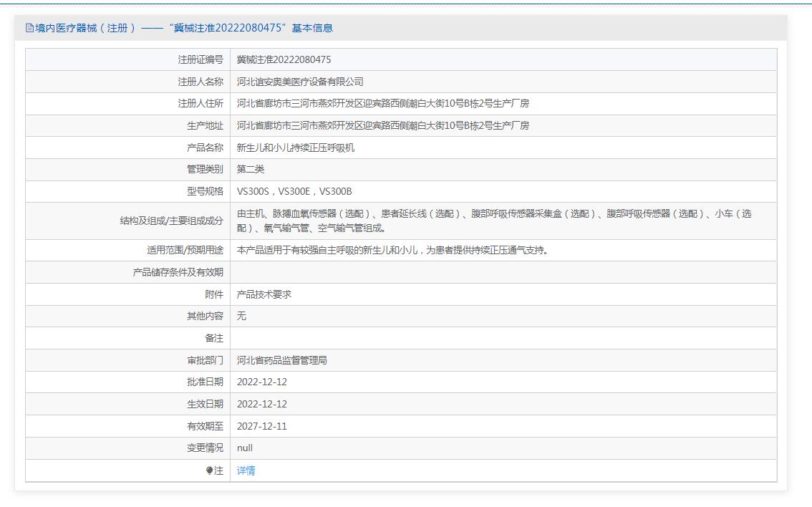Viewport: 812px width, 507px height.
Task: Click 其他内容 value 无
Action: click(x=241, y=317)
